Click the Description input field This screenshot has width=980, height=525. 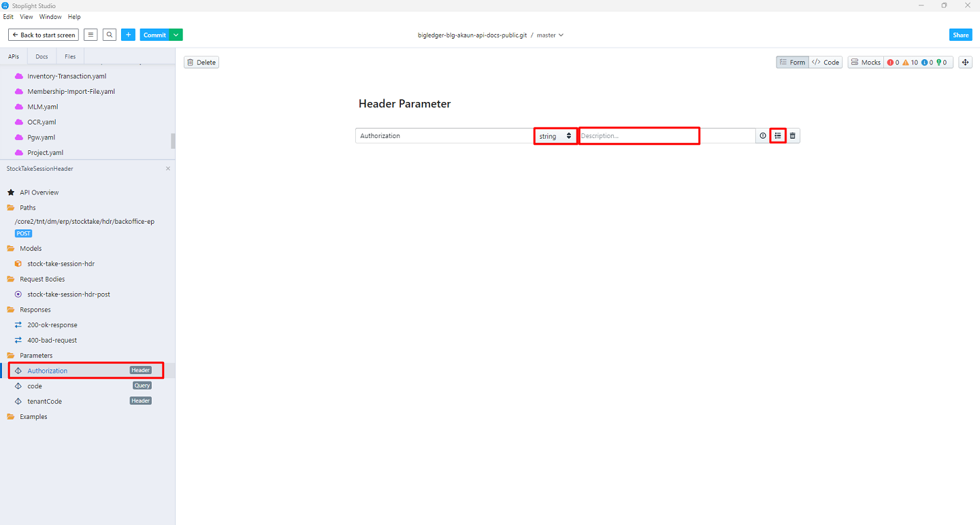(667, 136)
